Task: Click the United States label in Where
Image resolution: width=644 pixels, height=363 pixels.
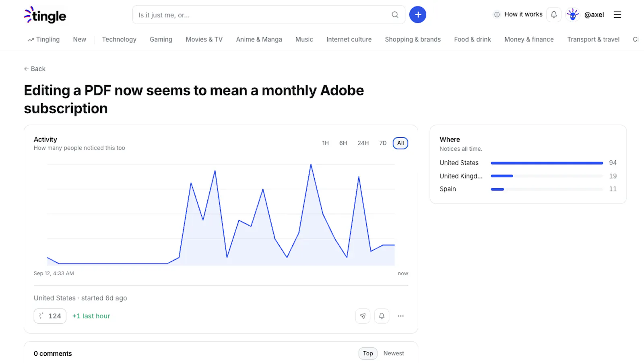Action: [459, 163]
